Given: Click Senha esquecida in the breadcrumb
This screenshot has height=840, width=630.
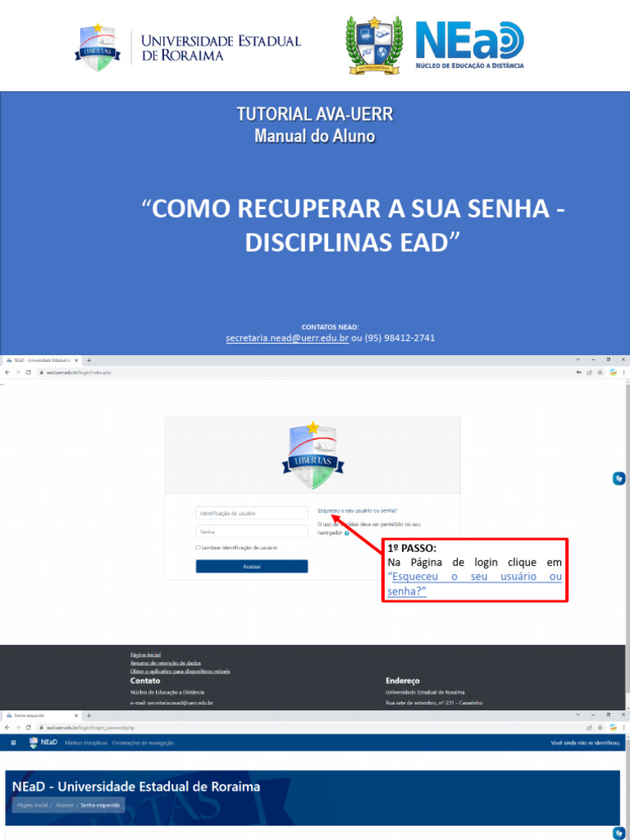Looking at the screenshot, I should 100,805.
